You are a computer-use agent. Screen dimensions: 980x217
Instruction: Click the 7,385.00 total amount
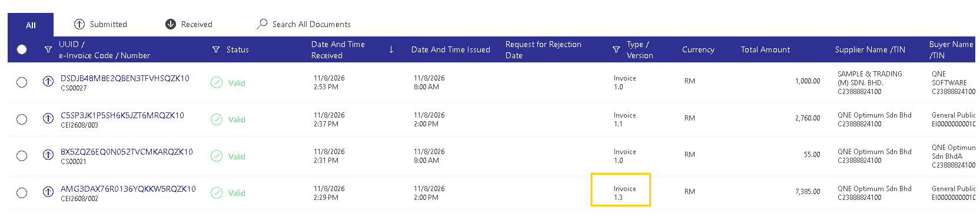[x=808, y=192]
